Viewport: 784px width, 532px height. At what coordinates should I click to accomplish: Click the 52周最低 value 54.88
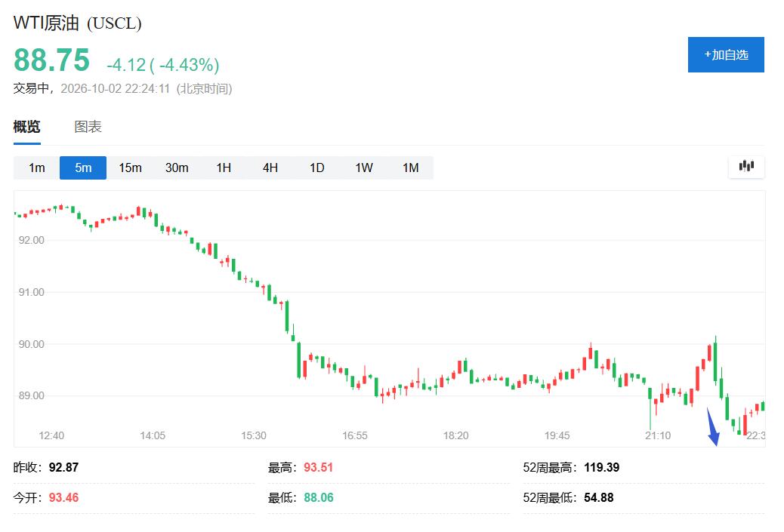598,498
